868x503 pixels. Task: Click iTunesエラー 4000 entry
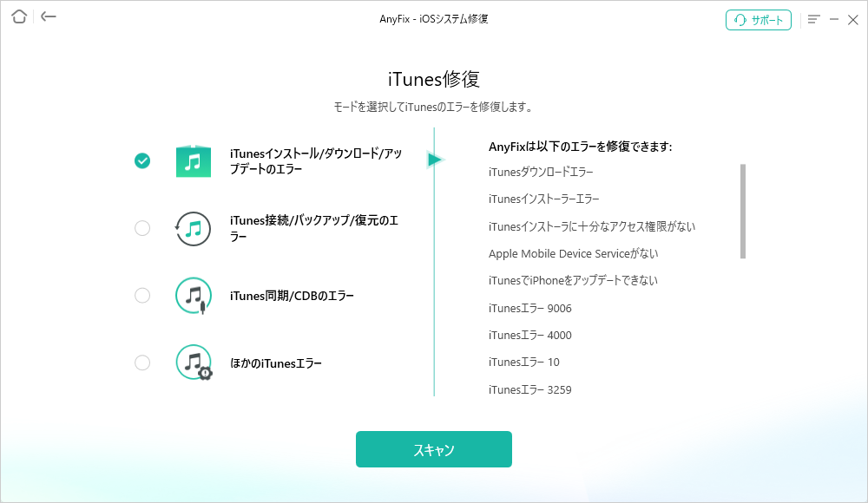[x=529, y=336]
